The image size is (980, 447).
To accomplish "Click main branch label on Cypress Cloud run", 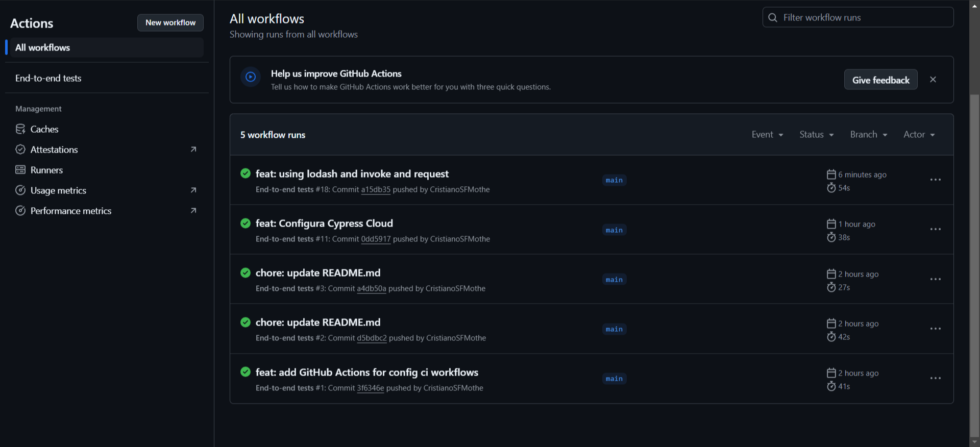I will click(614, 230).
